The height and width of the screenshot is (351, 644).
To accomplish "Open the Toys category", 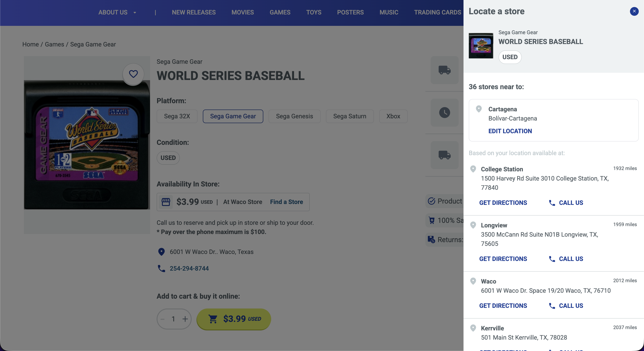I will click(x=314, y=12).
